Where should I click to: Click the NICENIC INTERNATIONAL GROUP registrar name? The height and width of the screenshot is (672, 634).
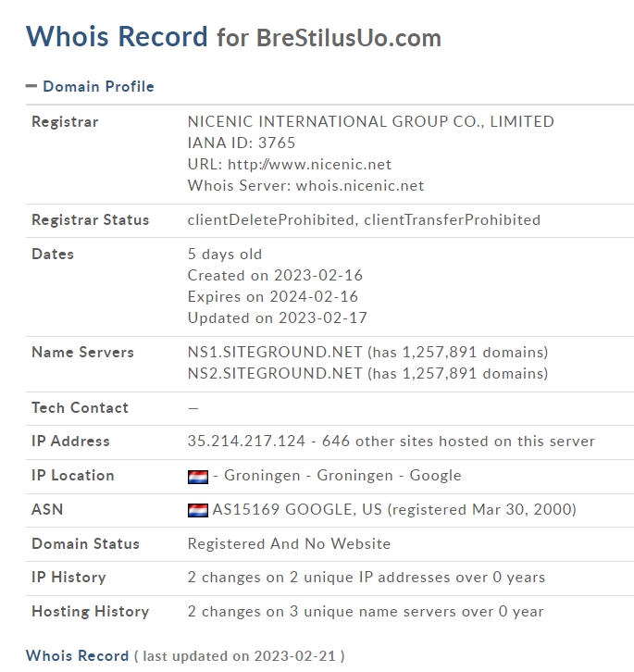click(371, 121)
